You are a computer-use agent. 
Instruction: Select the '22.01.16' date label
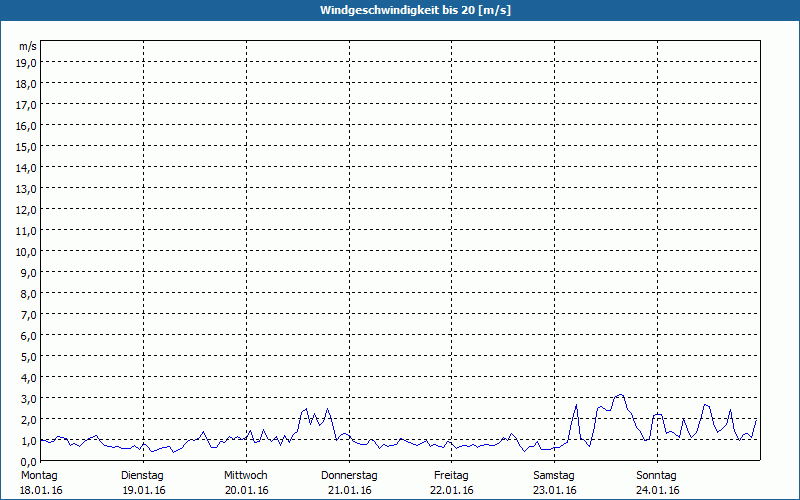452,490
